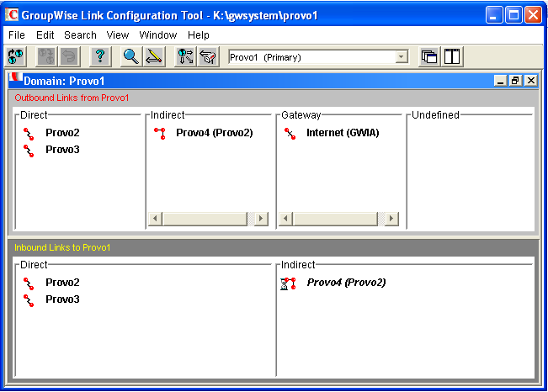This screenshot has height=392, width=548.
Task: Select Provo3 in inbound Direct list
Action: [62, 299]
